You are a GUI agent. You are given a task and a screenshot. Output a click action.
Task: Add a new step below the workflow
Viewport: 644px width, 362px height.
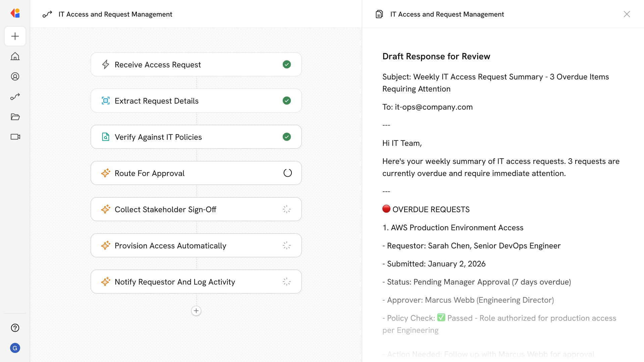(x=196, y=311)
